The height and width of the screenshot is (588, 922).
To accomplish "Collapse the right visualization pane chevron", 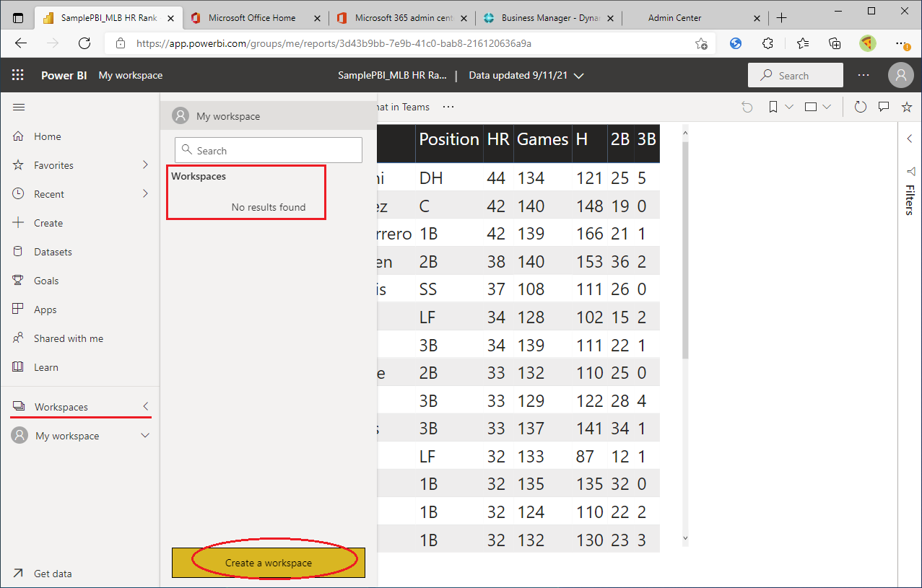I will 910,139.
